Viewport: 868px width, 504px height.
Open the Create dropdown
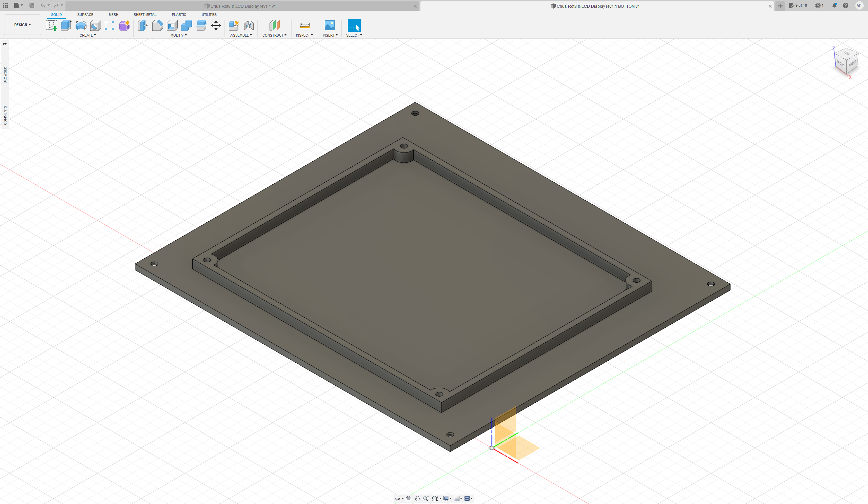(88, 35)
